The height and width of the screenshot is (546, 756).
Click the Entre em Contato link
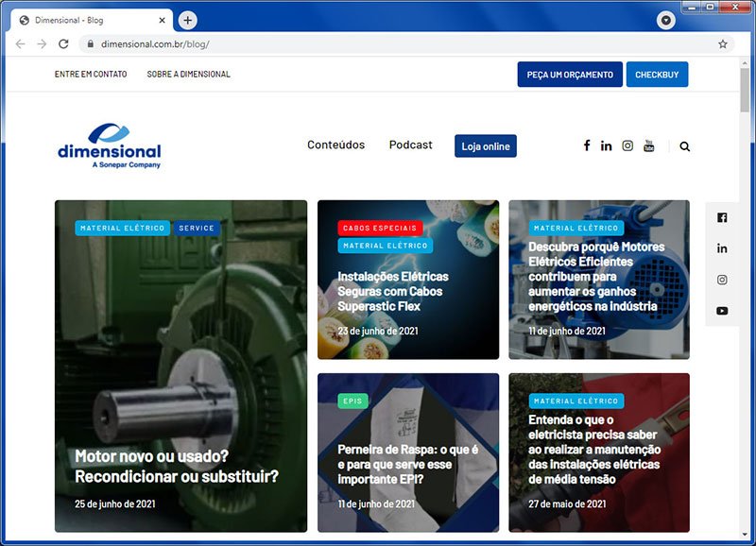tap(91, 74)
